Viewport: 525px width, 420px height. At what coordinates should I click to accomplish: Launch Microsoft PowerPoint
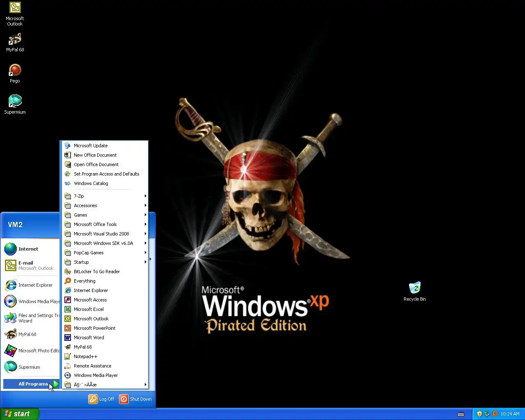[105, 328]
